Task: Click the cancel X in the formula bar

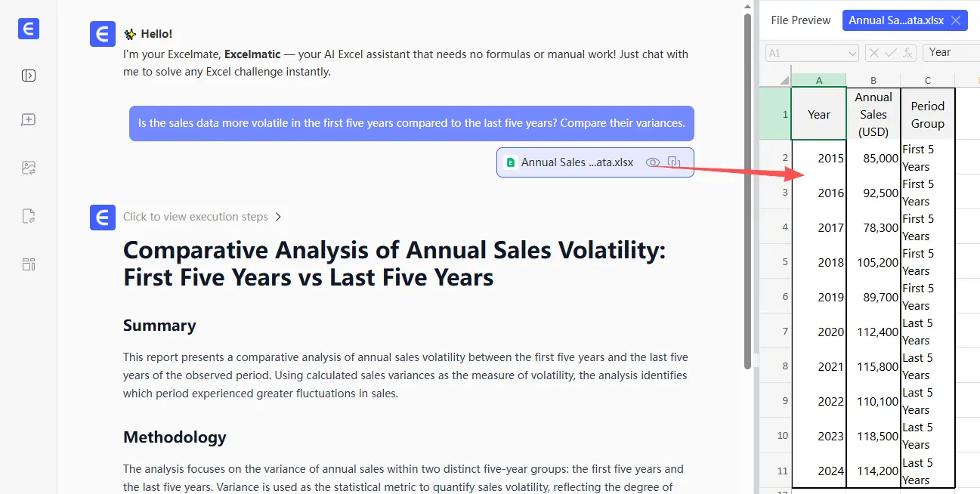Action: [x=873, y=52]
